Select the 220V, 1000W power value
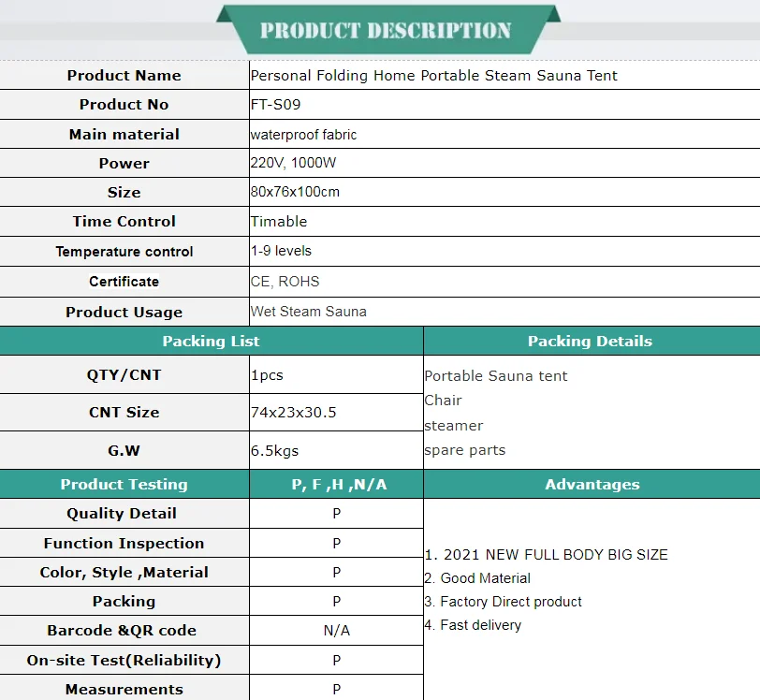 (x=293, y=163)
